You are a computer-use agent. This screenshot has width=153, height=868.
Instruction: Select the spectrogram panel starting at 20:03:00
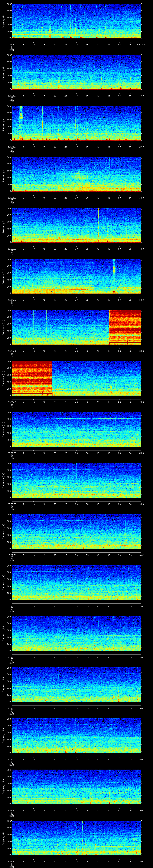coord(76,225)
